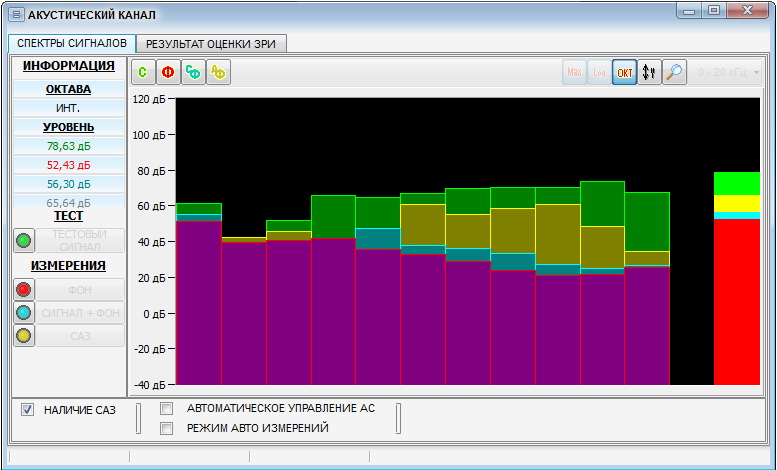The image size is (777, 470).
Task: Click the cyan 'СФ' signal+background icon
Action: [193, 72]
